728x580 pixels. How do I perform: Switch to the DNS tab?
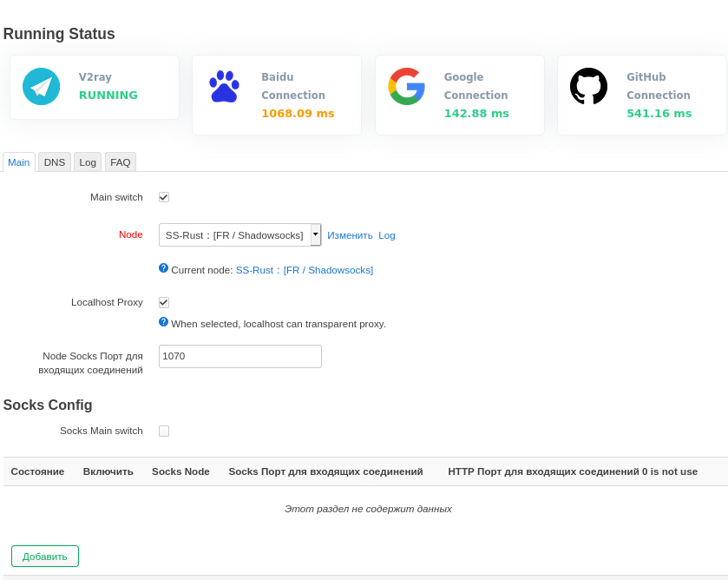click(x=55, y=162)
